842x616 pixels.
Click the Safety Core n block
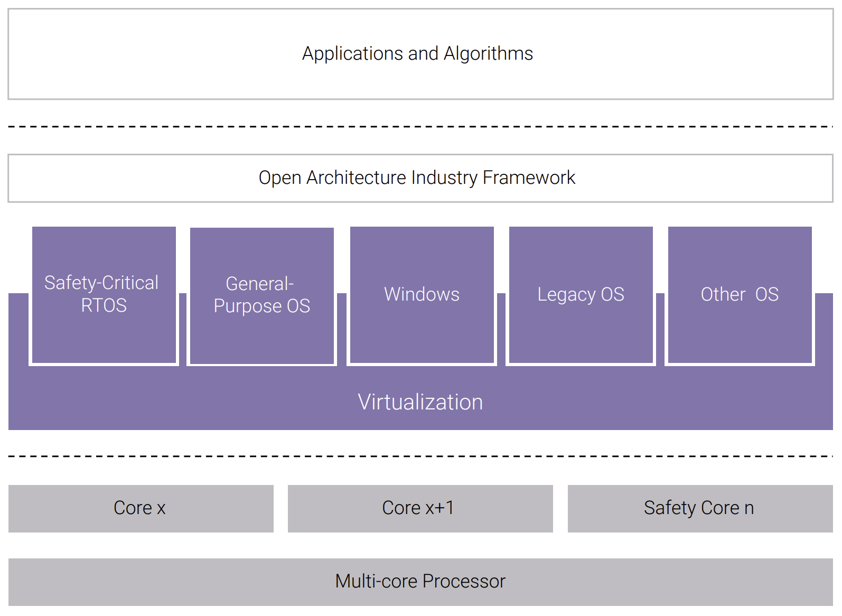click(700, 509)
